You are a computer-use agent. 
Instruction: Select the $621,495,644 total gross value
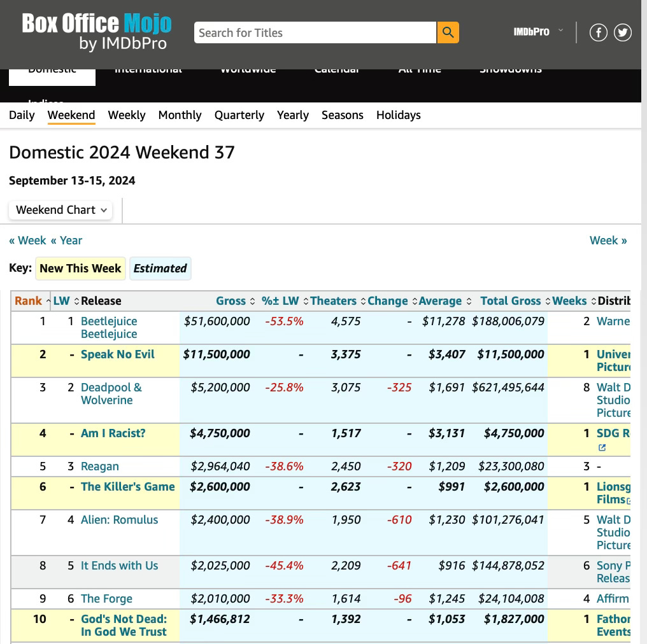pos(508,388)
